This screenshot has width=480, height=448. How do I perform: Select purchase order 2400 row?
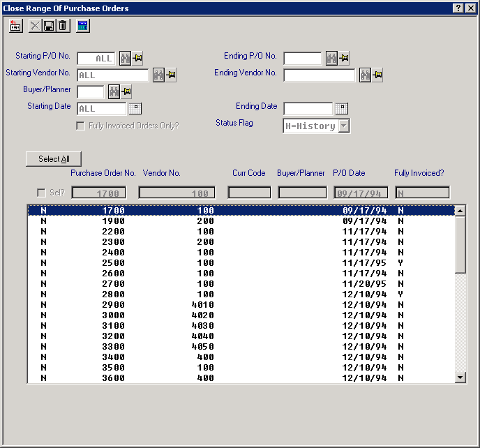pyautogui.click(x=241, y=253)
